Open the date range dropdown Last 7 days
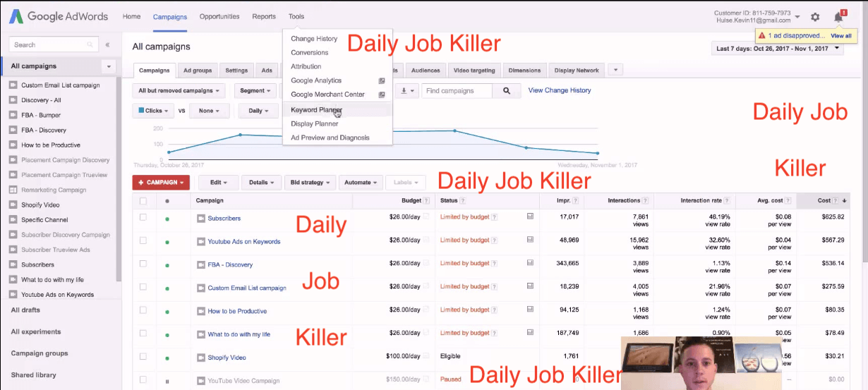 778,49
